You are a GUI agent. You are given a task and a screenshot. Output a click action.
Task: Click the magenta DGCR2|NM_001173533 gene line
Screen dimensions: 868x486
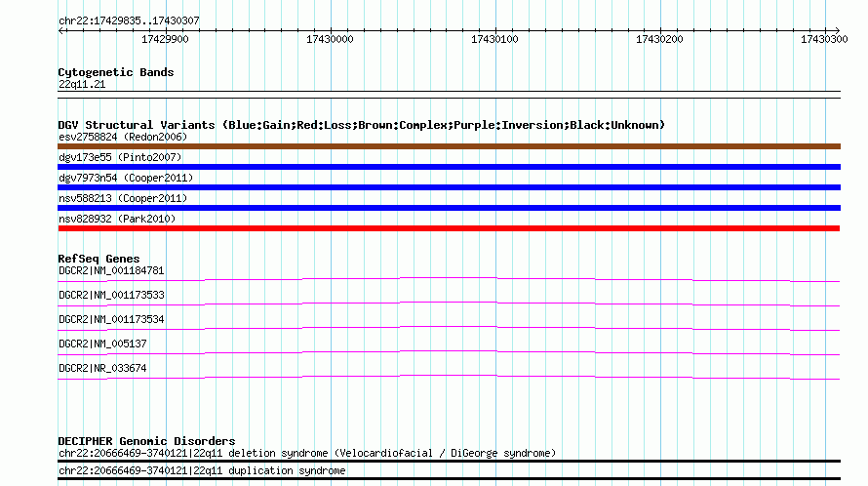449,304
